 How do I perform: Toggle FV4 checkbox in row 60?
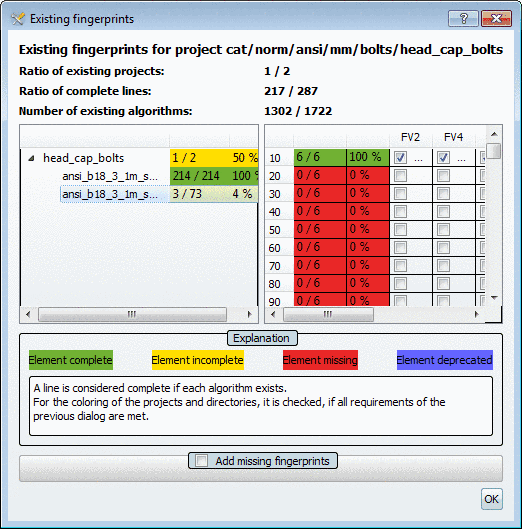[x=443, y=247]
